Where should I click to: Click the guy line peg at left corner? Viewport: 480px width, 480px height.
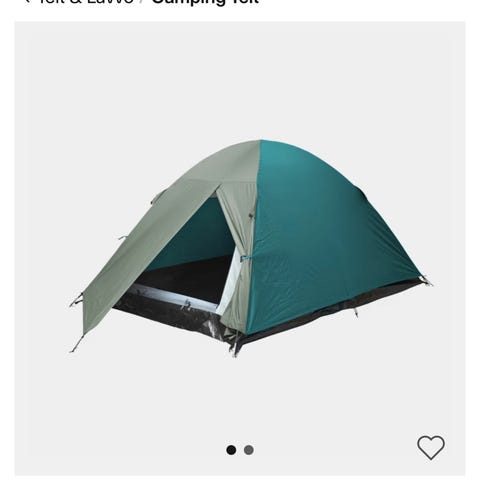76,345
